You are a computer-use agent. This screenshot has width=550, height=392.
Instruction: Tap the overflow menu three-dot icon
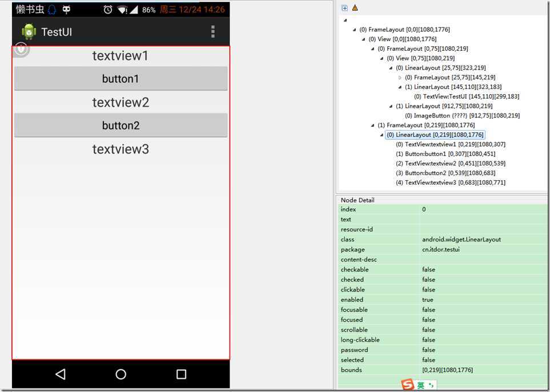click(213, 31)
